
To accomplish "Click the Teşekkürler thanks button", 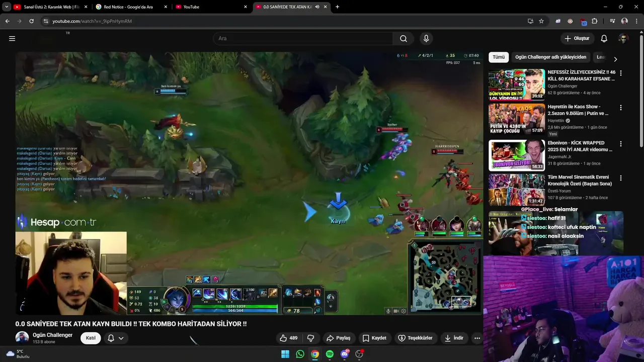I will click(x=416, y=338).
